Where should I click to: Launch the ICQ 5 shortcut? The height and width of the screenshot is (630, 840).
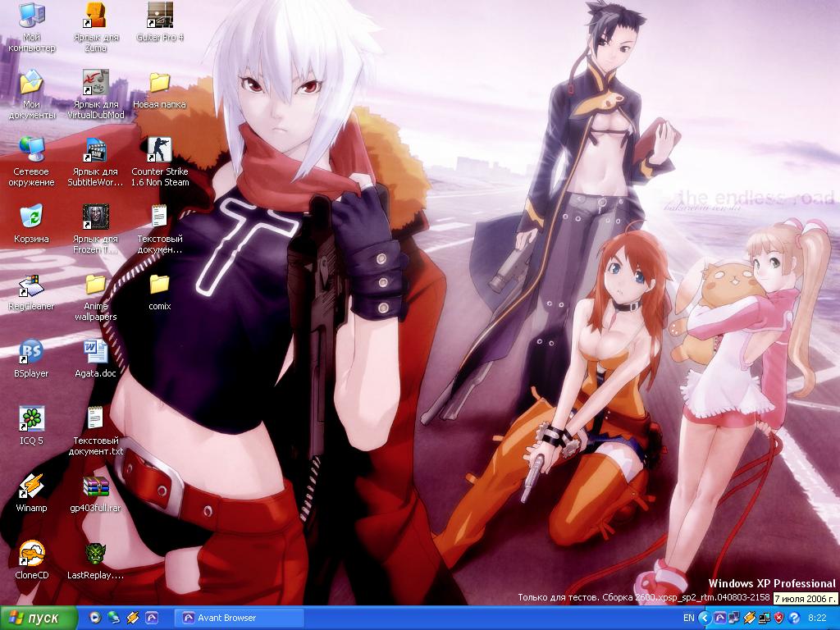point(32,419)
